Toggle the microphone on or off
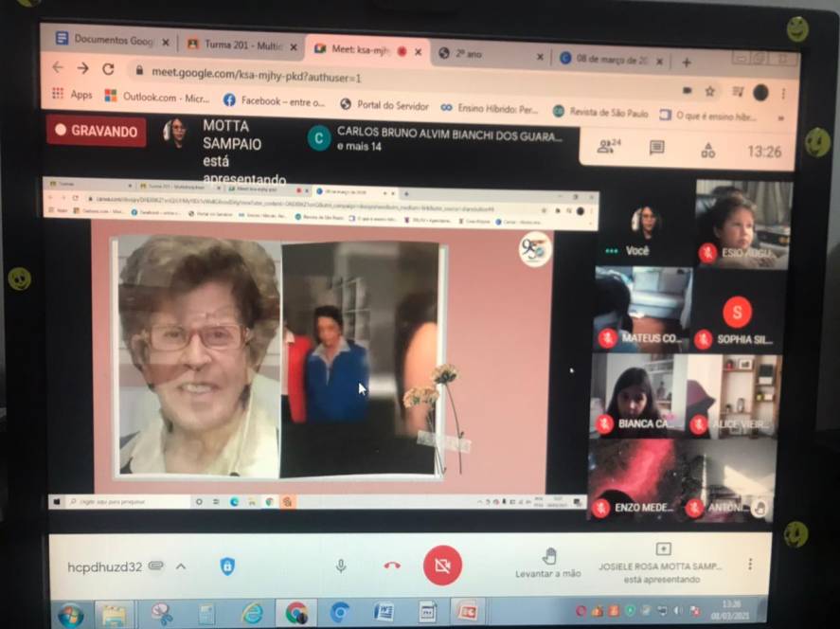Viewport: 840px width, 629px height. pyautogui.click(x=341, y=566)
